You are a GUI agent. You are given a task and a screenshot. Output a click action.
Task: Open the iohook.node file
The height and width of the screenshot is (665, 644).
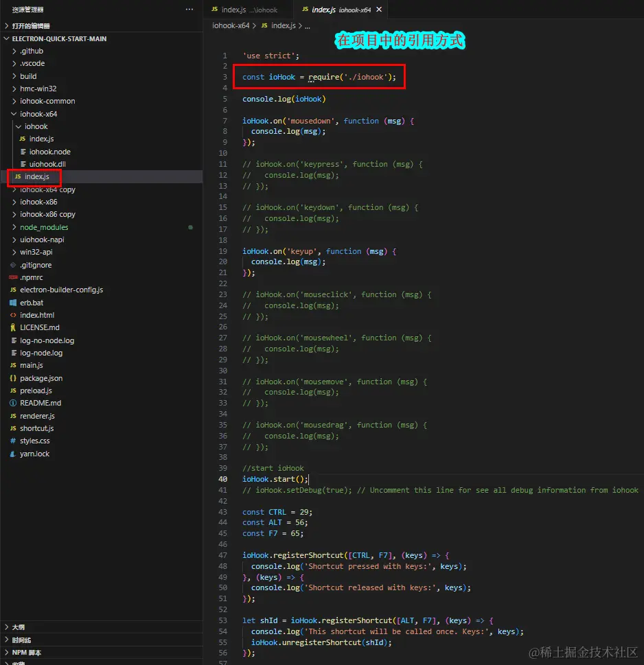(x=102, y=152)
